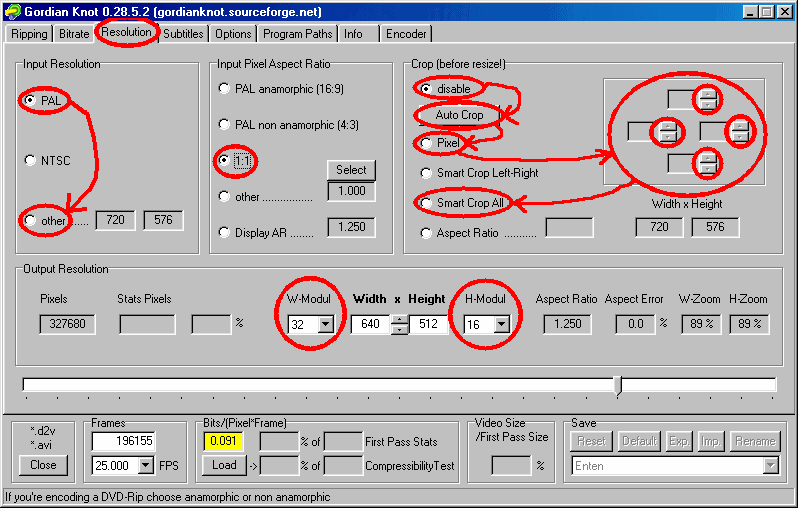This screenshot has width=798, height=508.
Task: Click the Select aspect ratio button
Action: (351, 170)
